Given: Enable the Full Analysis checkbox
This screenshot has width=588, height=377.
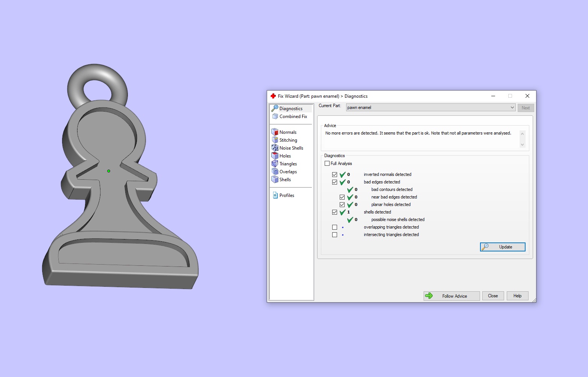Looking at the screenshot, I should [x=327, y=164].
